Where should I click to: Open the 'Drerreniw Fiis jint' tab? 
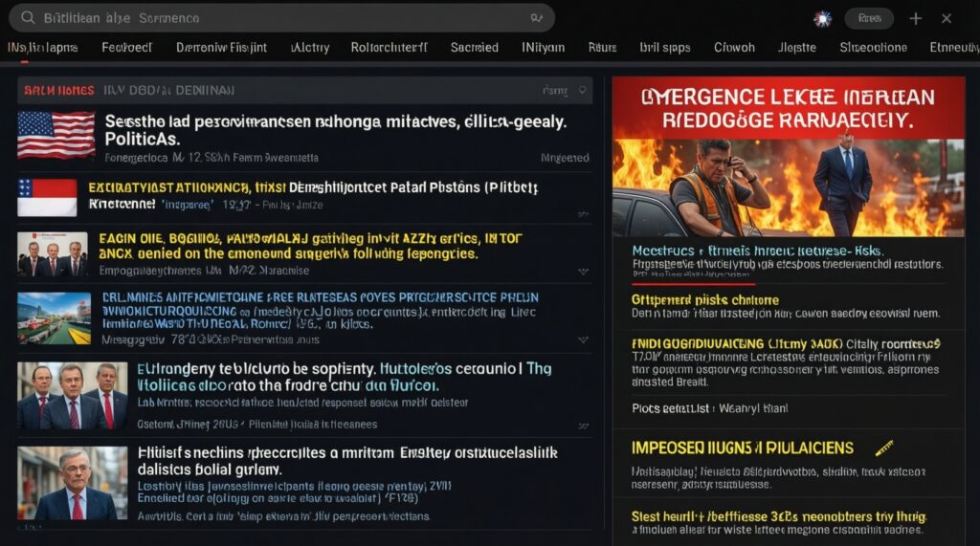click(x=221, y=48)
